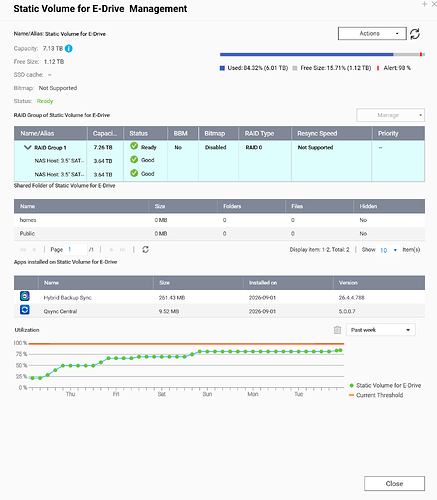This screenshot has height=500, width=437.
Task: Click Static Volume for E-Drive chart legend
Action: 385,385
